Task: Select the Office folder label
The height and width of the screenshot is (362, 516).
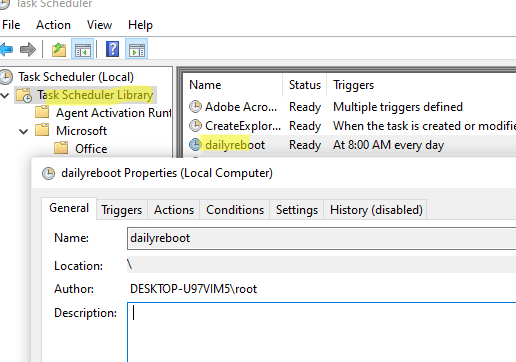Action: 91,149
